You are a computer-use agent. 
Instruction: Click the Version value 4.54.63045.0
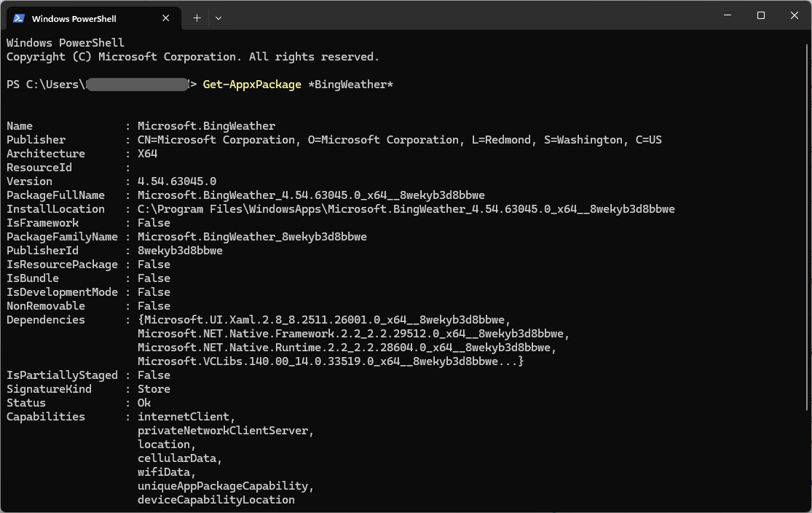(x=176, y=181)
